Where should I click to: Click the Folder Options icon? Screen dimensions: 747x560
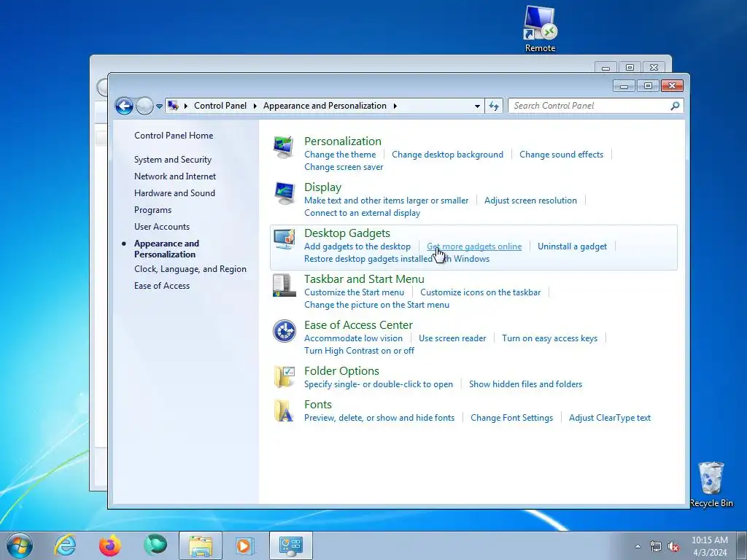click(x=285, y=377)
